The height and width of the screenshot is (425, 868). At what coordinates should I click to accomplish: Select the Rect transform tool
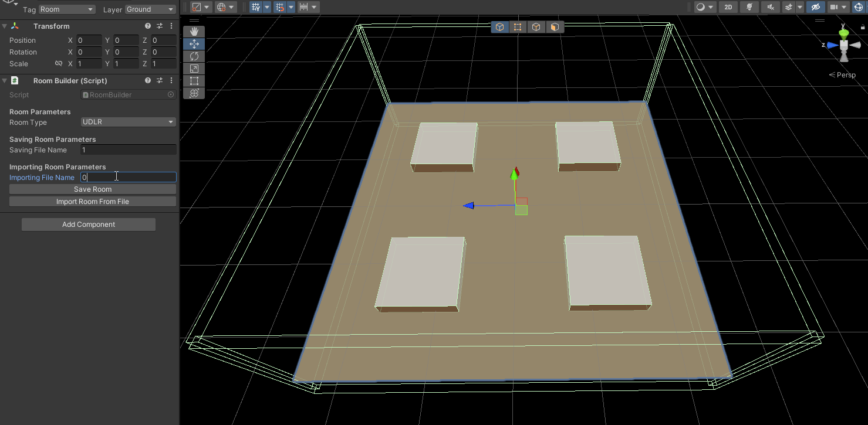[x=194, y=81]
